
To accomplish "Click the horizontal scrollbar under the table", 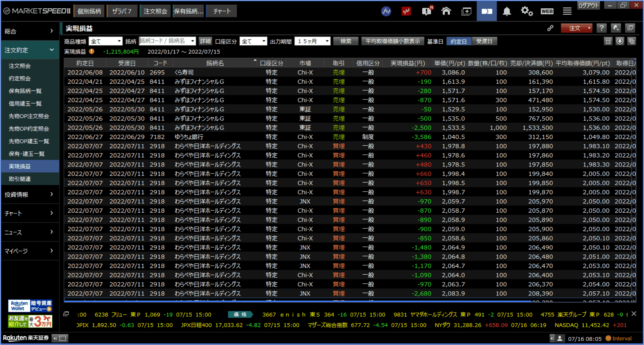I will click(x=298, y=301).
